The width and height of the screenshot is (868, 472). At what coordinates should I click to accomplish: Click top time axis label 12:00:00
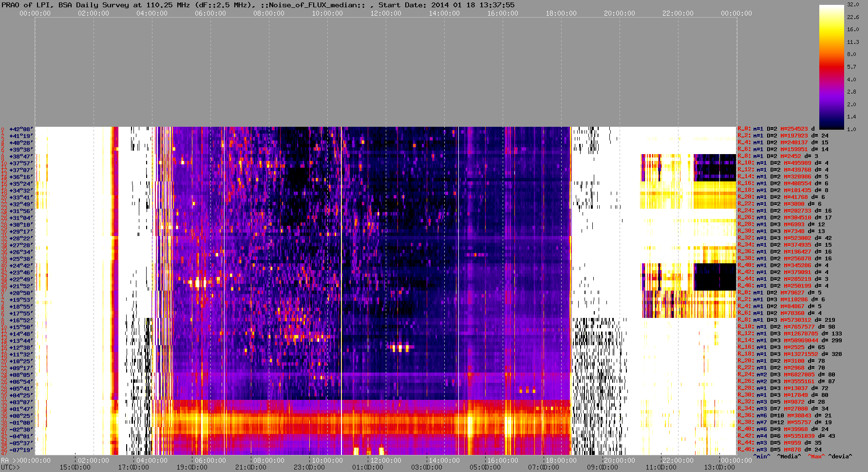pyautogui.click(x=386, y=14)
